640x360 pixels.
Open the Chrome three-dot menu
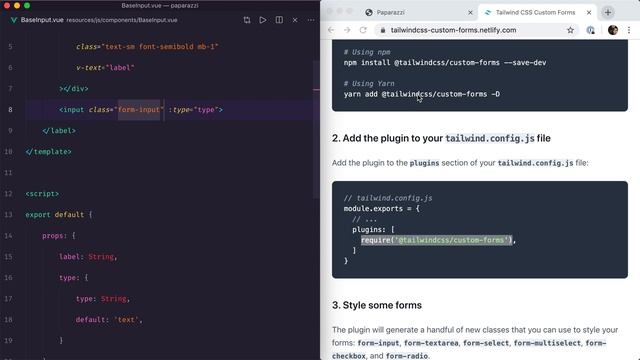[x=629, y=30]
